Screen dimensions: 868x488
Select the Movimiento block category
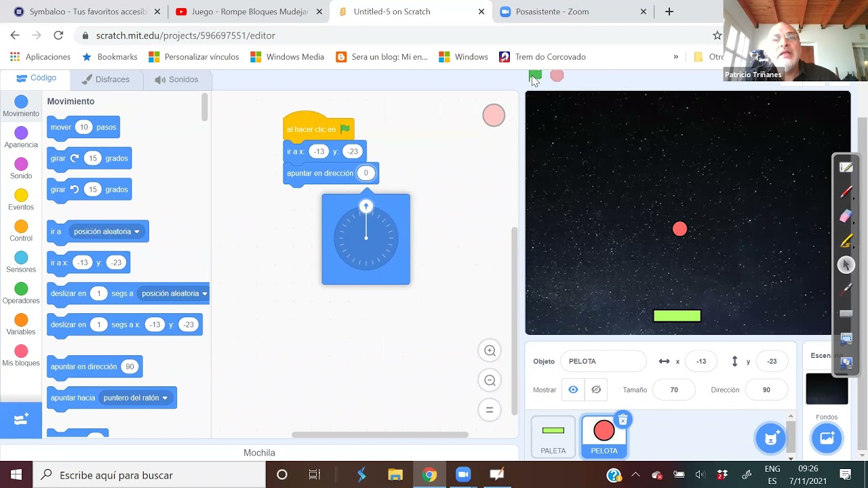(21, 106)
